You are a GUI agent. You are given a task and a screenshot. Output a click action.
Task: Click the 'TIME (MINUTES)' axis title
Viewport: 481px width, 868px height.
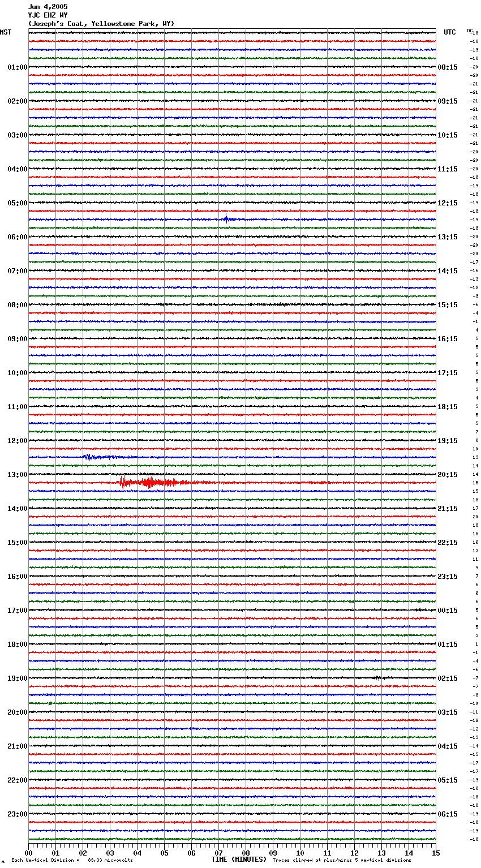pyautogui.click(x=239, y=860)
